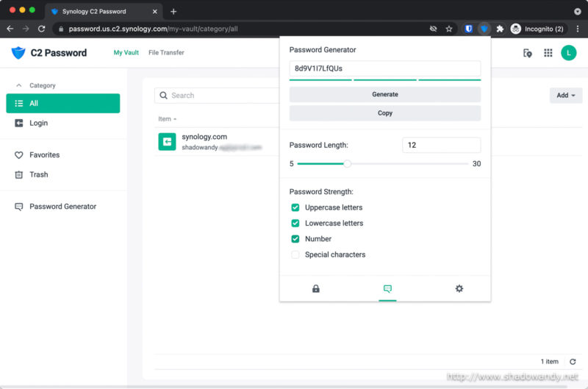This screenshot has width=588, height=389.
Task: Click the Copy password button
Action: (x=385, y=113)
